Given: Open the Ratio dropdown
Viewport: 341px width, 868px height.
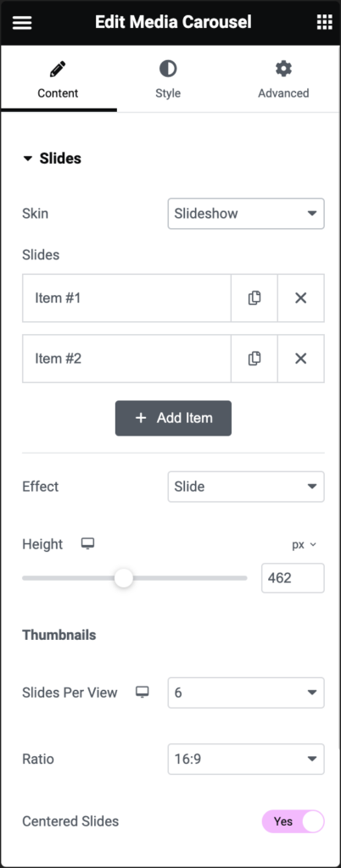Looking at the screenshot, I should point(246,759).
